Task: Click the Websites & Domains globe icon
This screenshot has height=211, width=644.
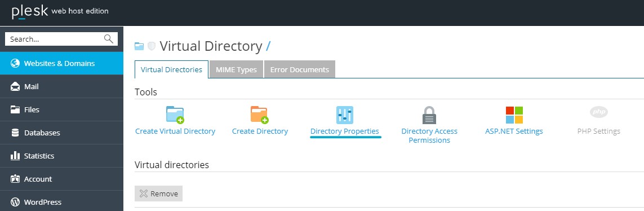Action: (x=15, y=63)
